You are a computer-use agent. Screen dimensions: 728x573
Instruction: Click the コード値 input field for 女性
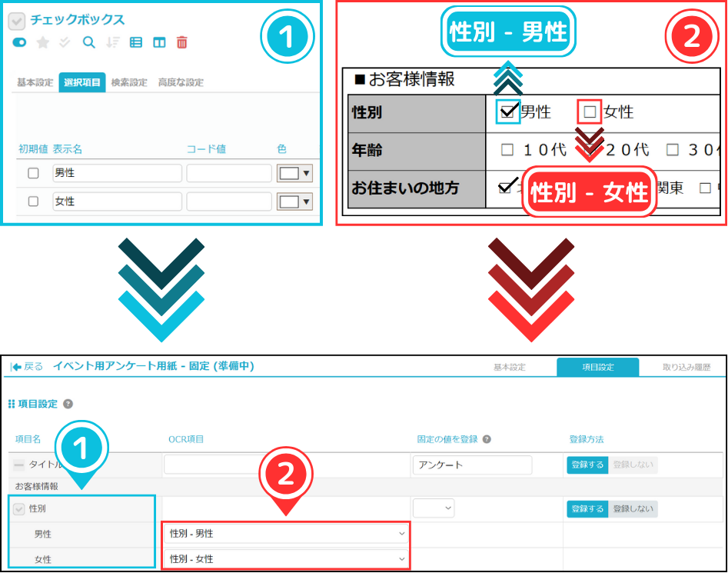tap(229, 202)
